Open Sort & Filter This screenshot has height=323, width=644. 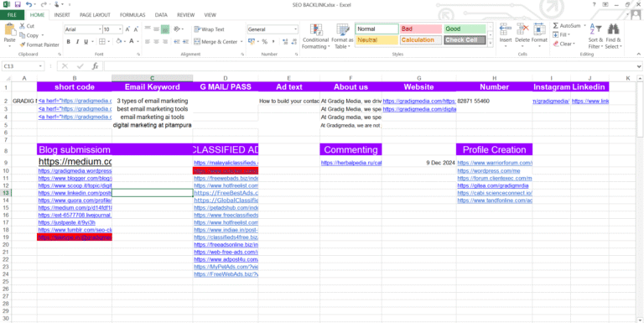[x=595, y=36]
